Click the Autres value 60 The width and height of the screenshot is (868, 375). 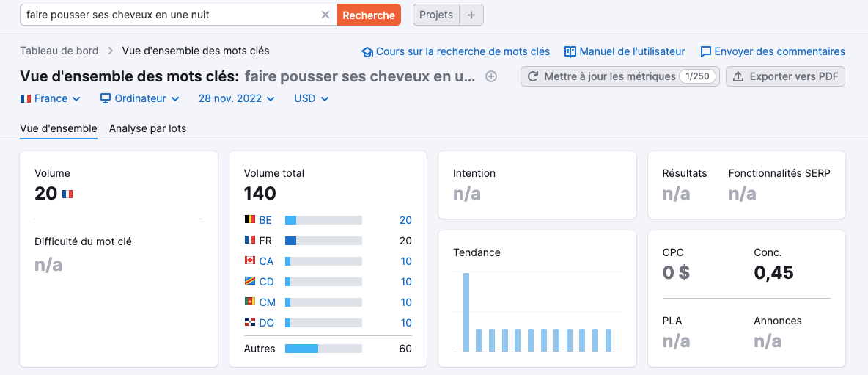click(405, 349)
